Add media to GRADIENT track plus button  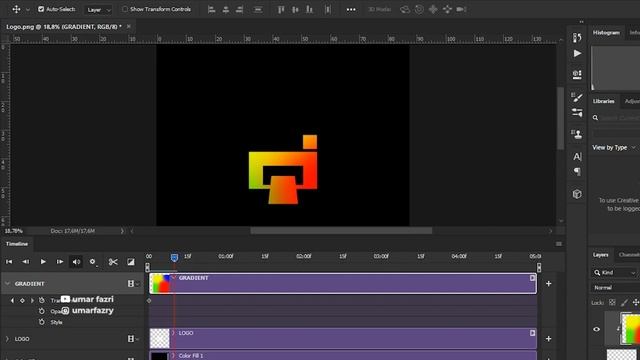[549, 283]
